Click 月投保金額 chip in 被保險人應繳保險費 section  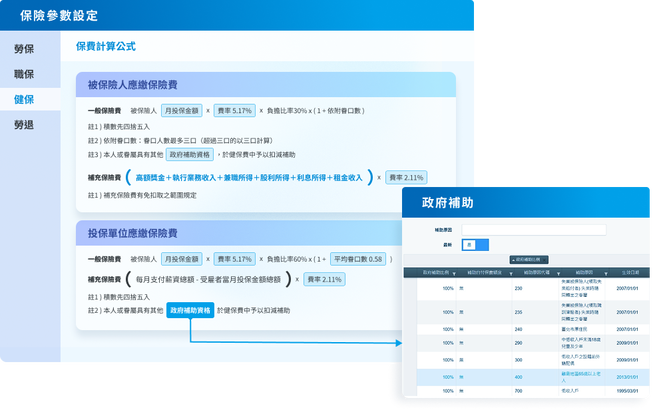point(182,111)
